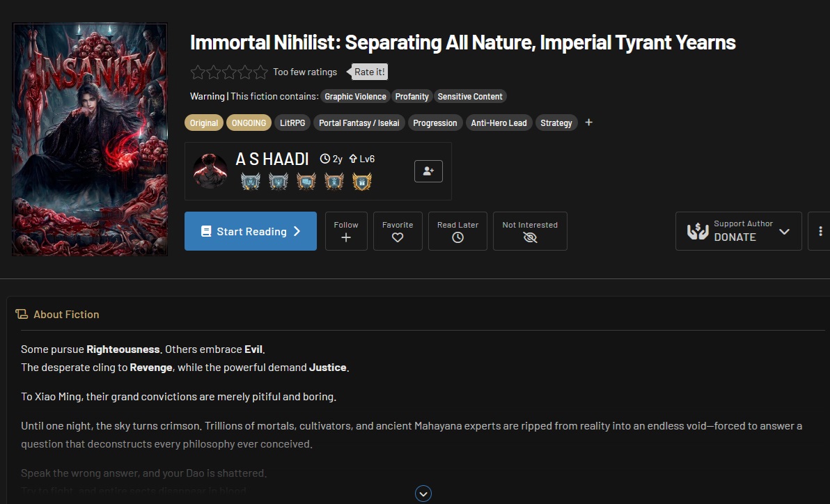830x504 pixels.
Task: Mark fiction as Not Interested
Action: (530, 231)
